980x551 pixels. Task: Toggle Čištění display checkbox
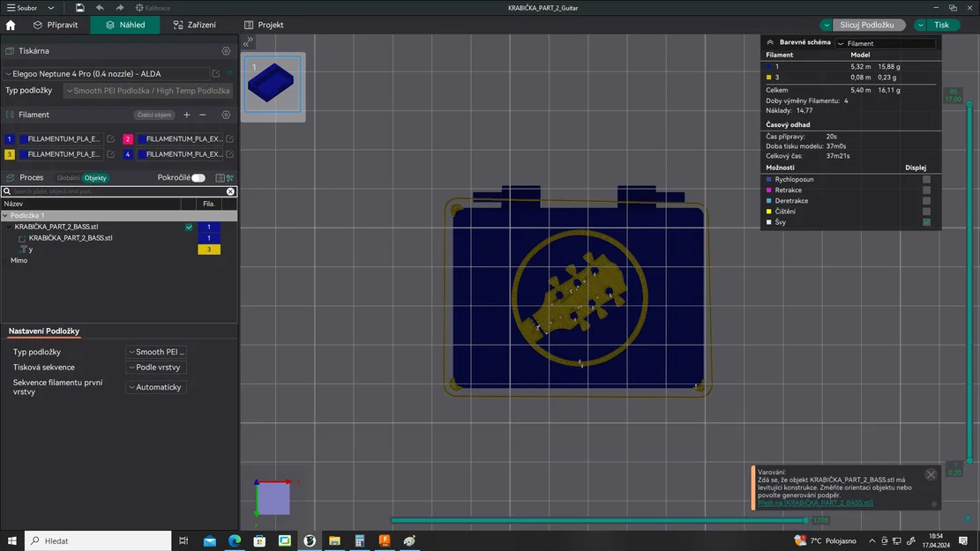[926, 212]
